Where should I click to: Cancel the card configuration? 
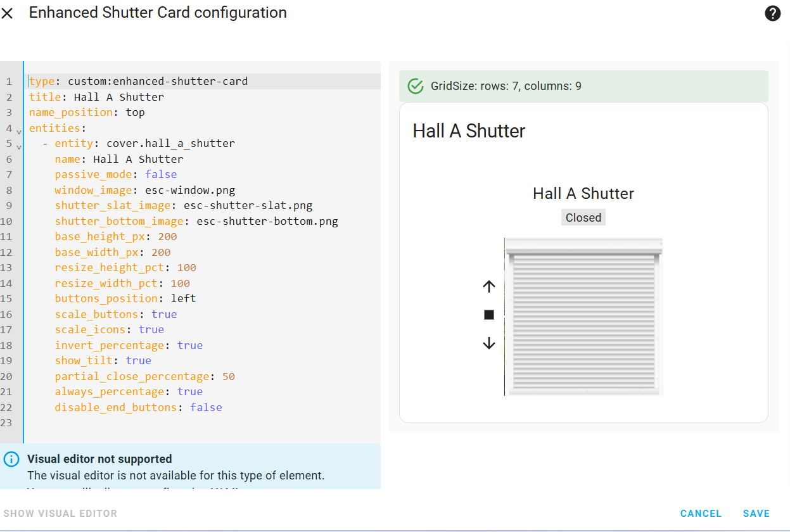(701, 514)
